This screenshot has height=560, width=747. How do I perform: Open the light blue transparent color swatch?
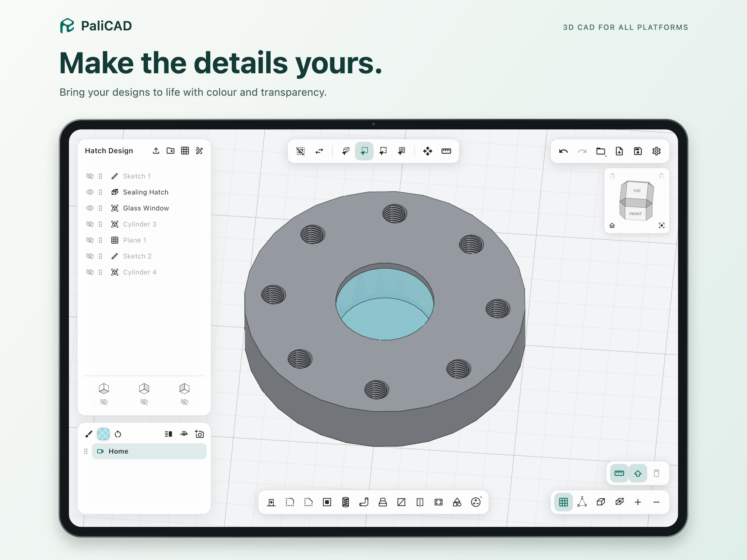tap(103, 434)
